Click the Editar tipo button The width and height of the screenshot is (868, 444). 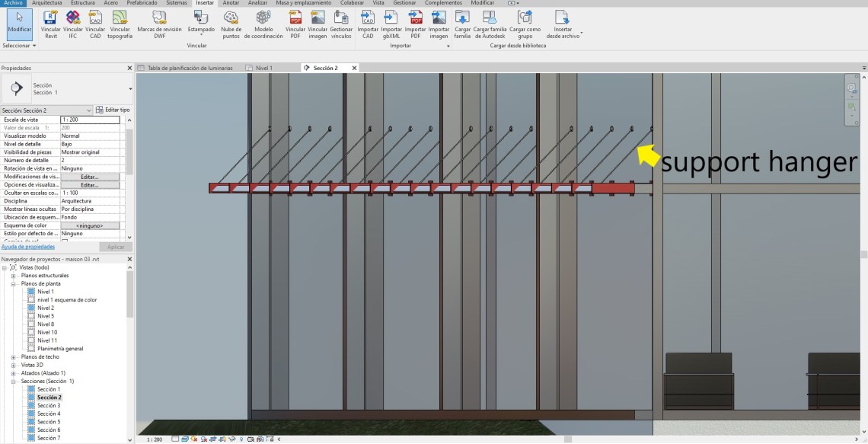click(113, 110)
